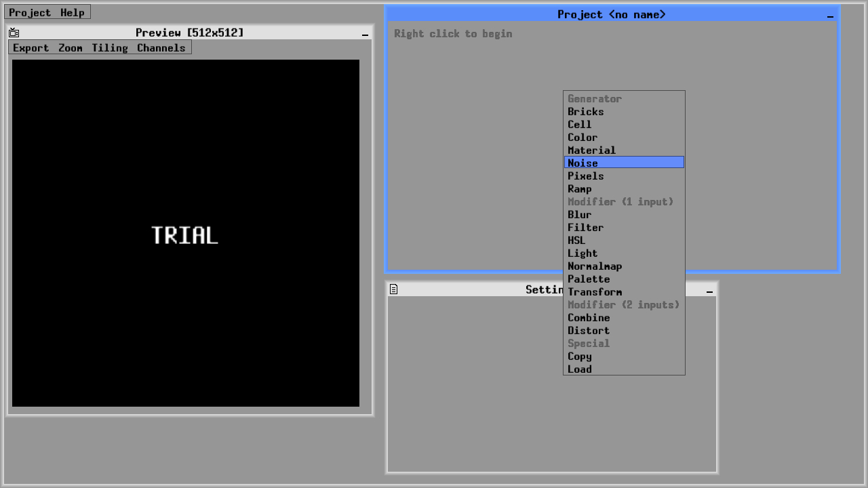Pick Ramp from the generator list

pos(624,188)
